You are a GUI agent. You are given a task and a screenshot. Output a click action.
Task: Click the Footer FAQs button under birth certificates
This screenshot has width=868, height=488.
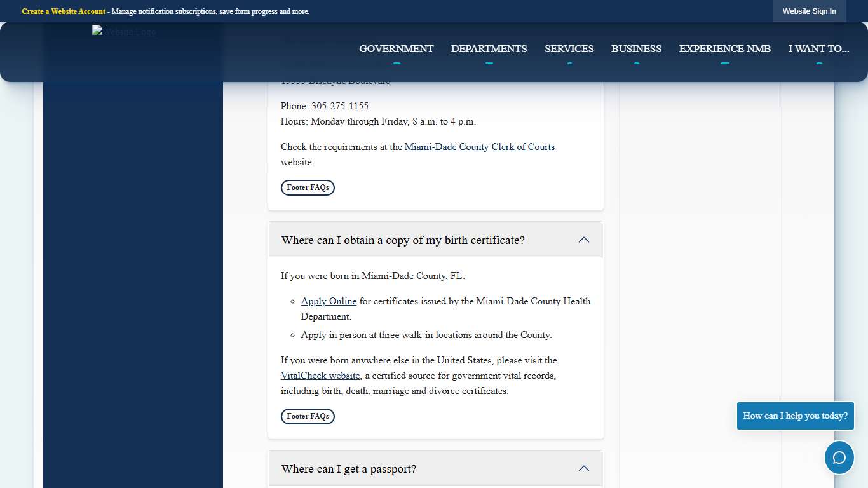(x=308, y=416)
